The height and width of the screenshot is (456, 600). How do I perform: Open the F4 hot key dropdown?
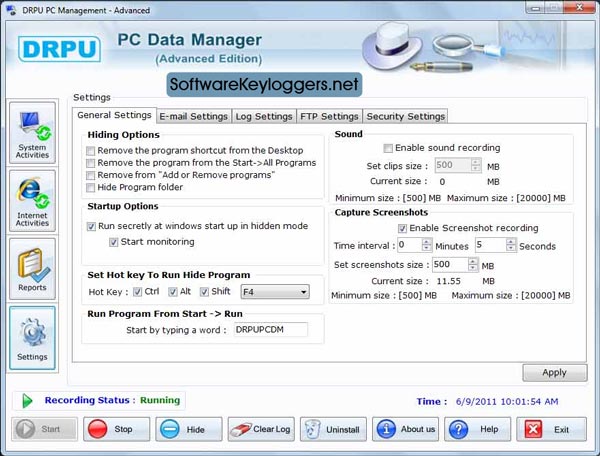tap(303, 292)
